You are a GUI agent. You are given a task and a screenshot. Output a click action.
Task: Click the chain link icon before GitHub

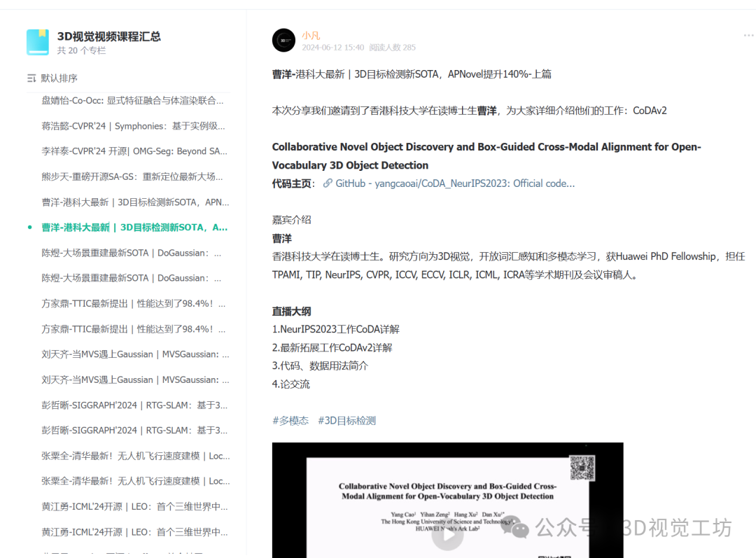[328, 183]
